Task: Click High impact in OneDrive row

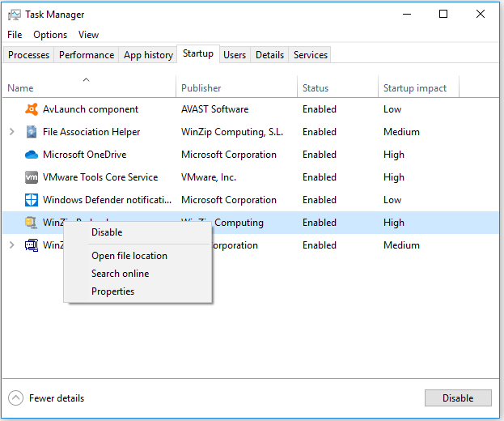Action: (394, 155)
